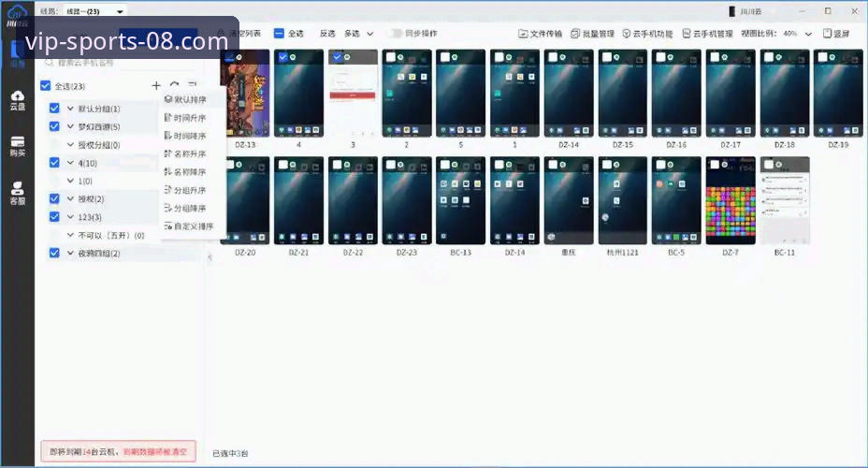
Task: Switch to 竖屏 portrait layout
Action: 836,34
